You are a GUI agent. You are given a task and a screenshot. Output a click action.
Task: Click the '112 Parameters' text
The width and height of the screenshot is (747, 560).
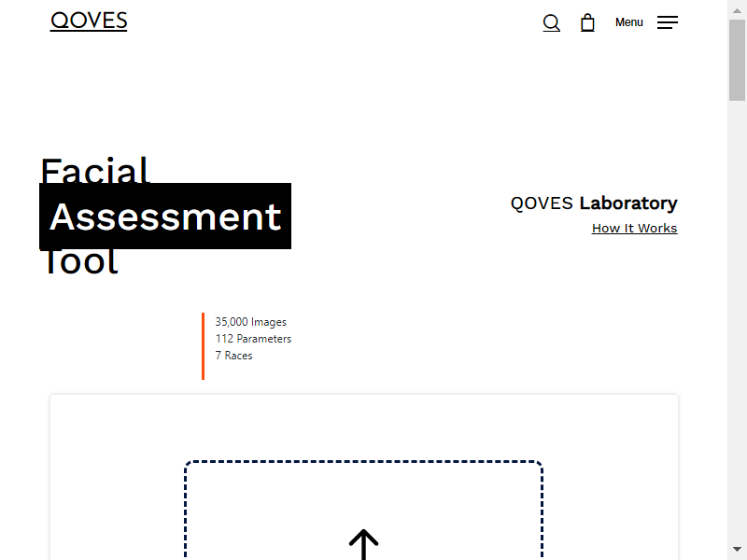(x=253, y=339)
